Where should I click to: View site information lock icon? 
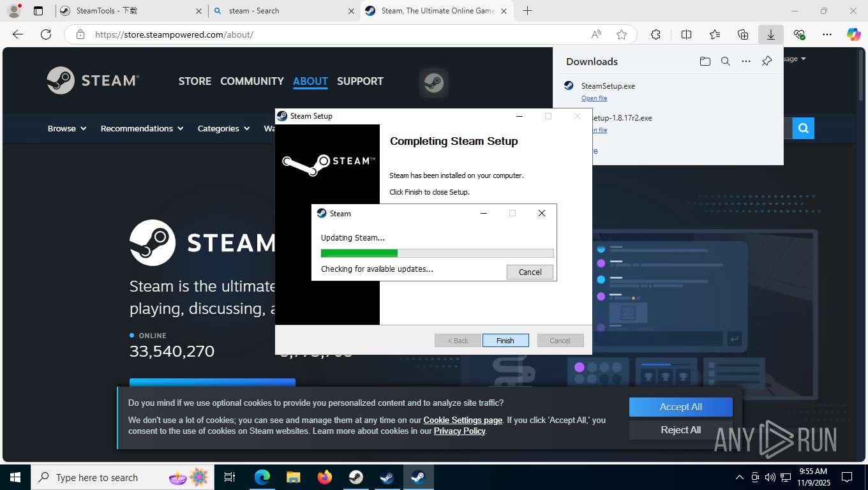pyautogui.click(x=80, y=34)
